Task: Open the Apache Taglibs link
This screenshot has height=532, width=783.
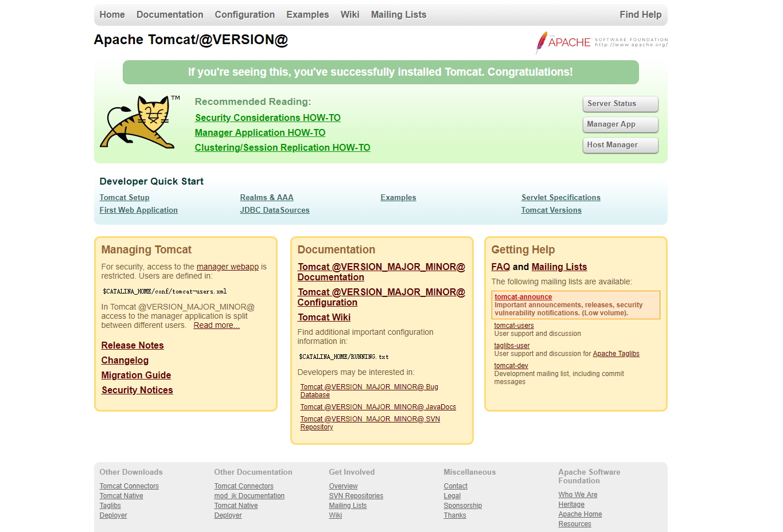Action: 616,354
